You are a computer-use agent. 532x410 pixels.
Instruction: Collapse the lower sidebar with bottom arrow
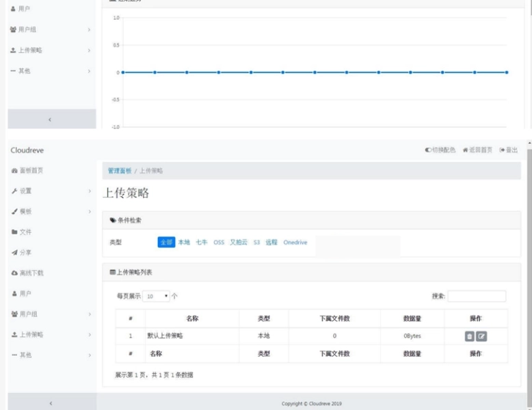click(x=52, y=403)
